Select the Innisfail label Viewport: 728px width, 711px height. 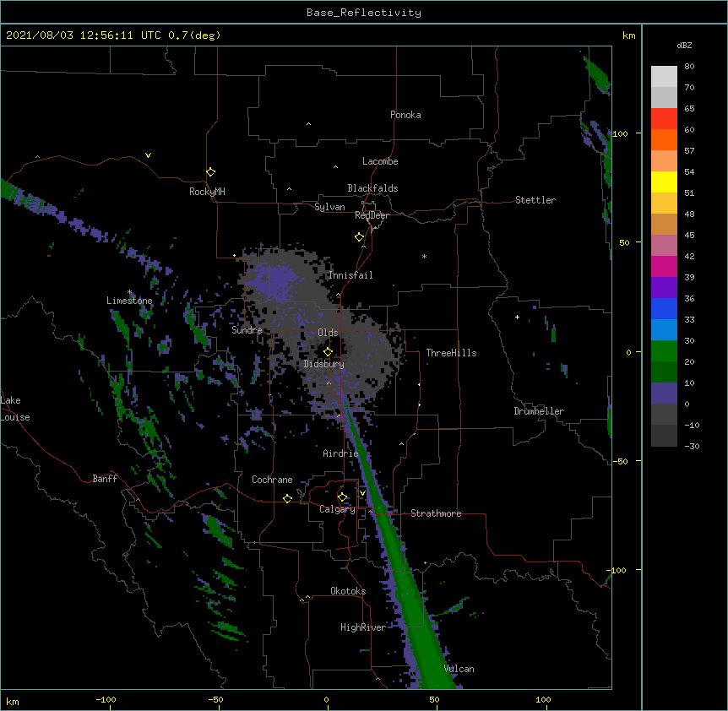(x=350, y=275)
